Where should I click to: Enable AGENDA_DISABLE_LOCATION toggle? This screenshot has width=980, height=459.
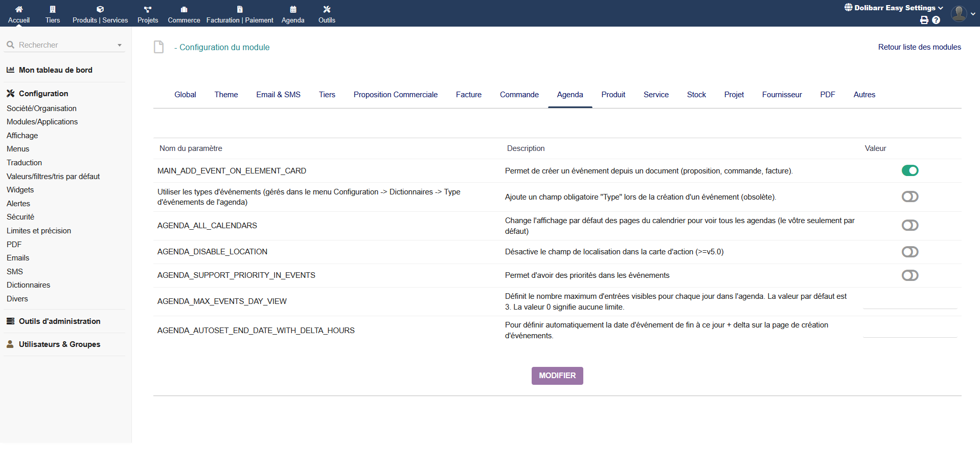pos(910,252)
